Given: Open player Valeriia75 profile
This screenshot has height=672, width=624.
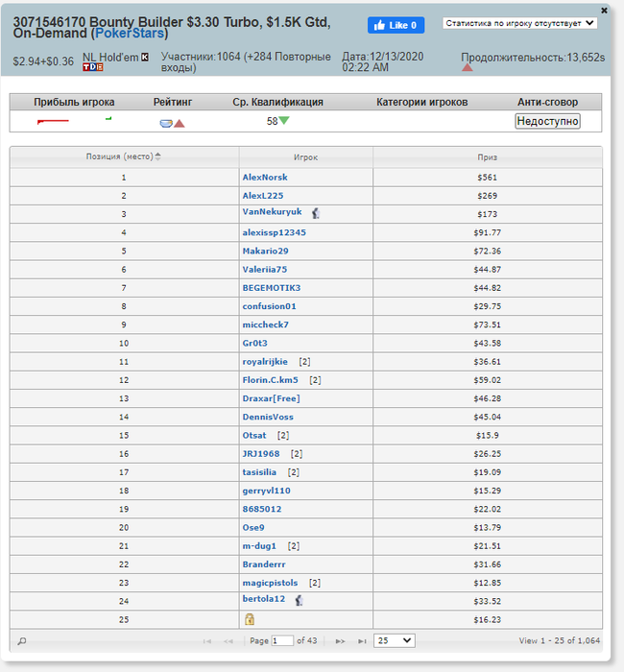Looking at the screenshot, I should (265, 270).
